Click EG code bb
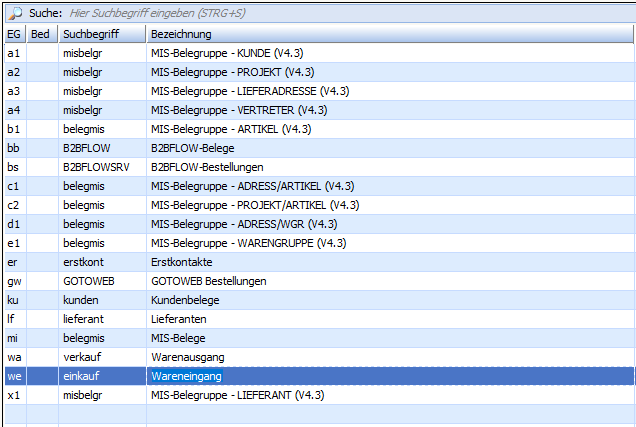Image resolution: width=636 pixels, height=427 pixels. point(13,148)
